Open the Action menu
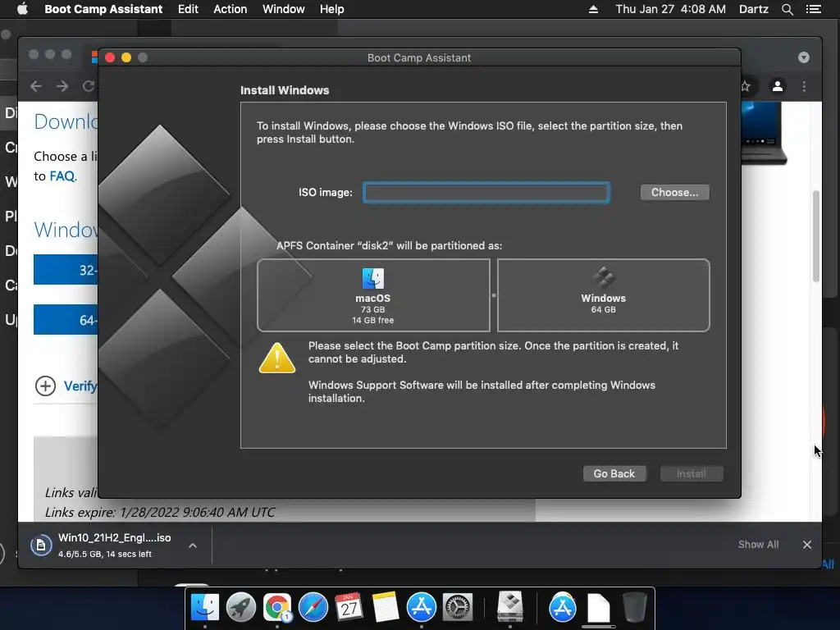Screen dimensions: 840x630 click(231, 9)
